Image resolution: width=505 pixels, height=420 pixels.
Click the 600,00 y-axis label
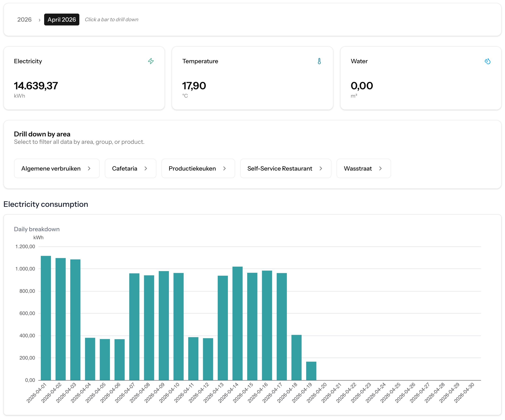point(27,313)
